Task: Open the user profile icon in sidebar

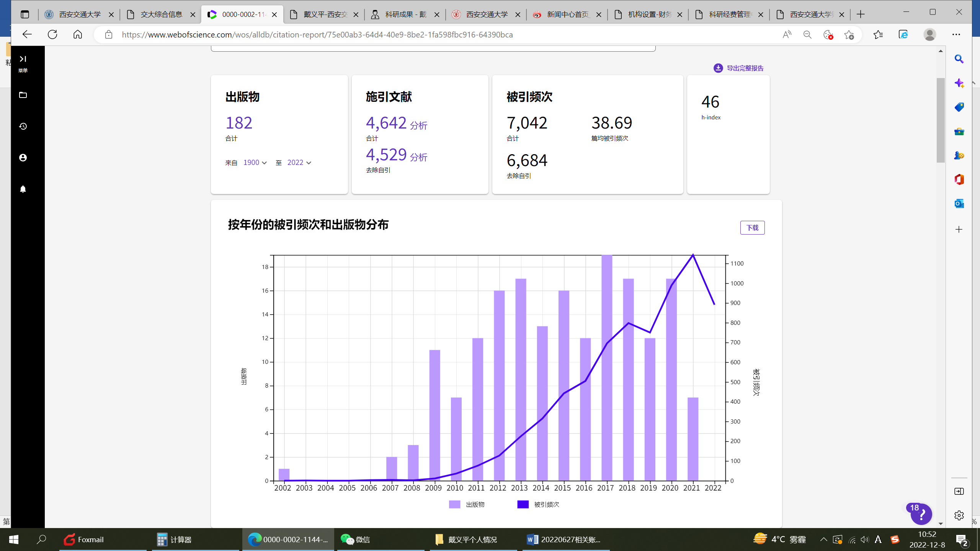Action: pyautogui.click(x=23, y=158)
